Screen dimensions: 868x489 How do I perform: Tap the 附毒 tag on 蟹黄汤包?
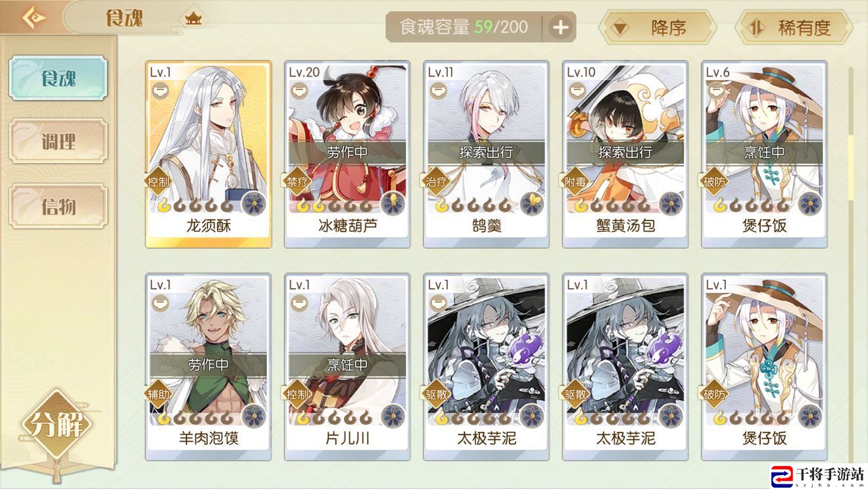pyautogui.click(x=576, y=182)
